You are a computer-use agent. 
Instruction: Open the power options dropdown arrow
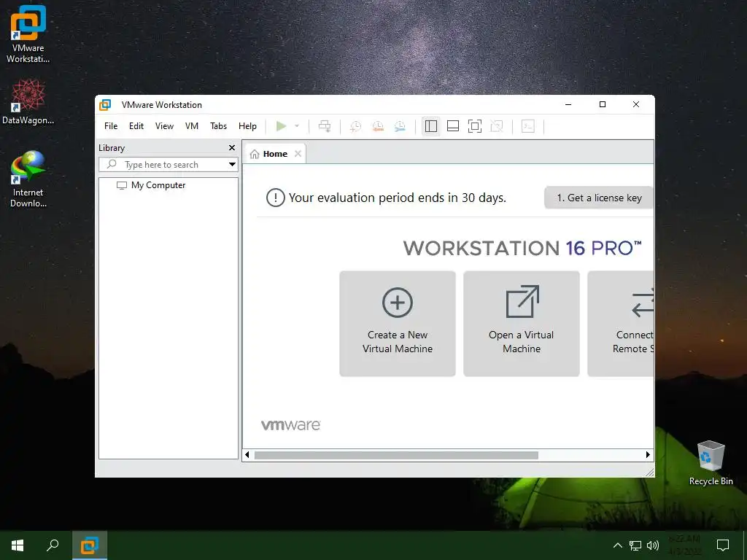pyautogui.click(x=297, y=126)
